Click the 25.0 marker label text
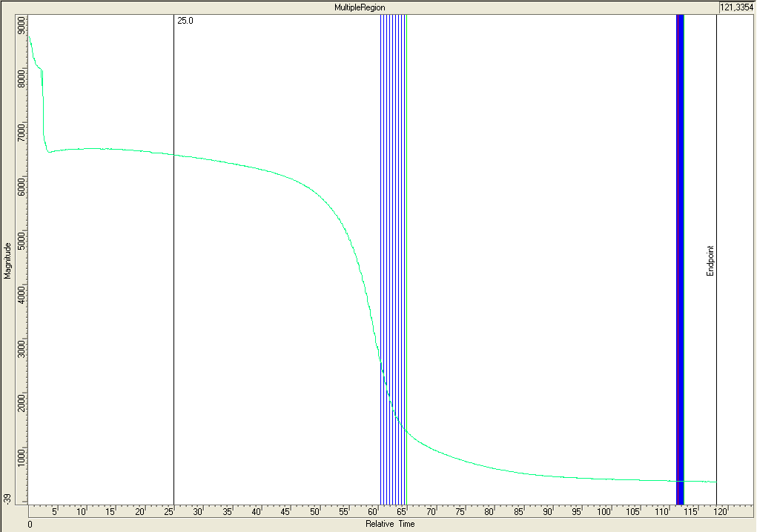This screenshot has width=757, height=532. 185,21
